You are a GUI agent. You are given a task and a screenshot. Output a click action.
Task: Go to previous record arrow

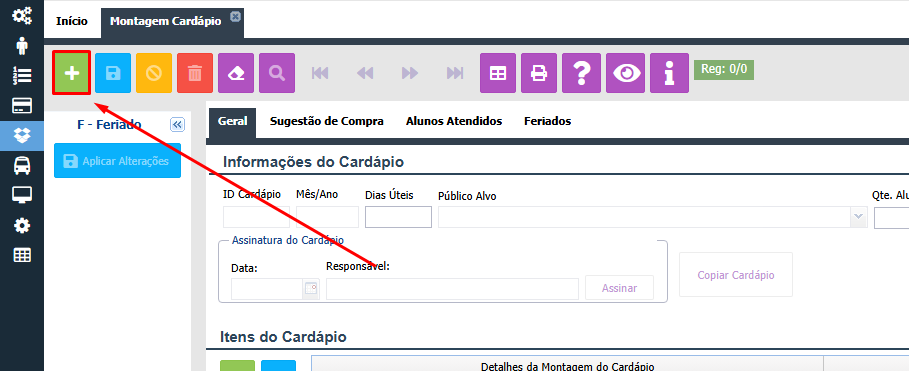(x=365, y=73)
